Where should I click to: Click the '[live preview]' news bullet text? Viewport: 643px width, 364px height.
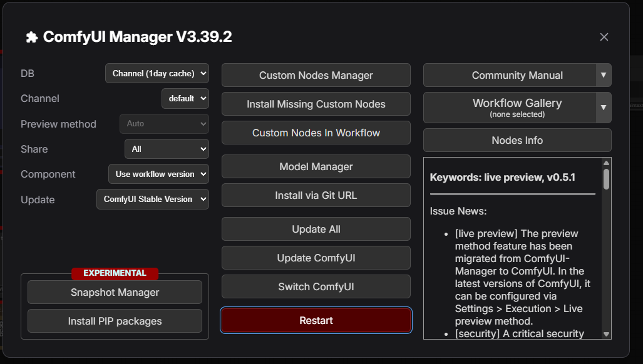pos(522,277)
